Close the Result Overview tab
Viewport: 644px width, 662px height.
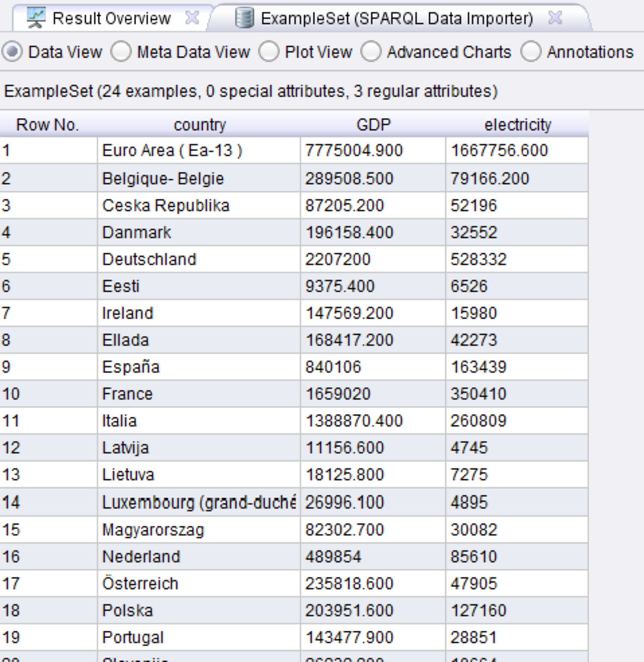[x=193, y=17]
